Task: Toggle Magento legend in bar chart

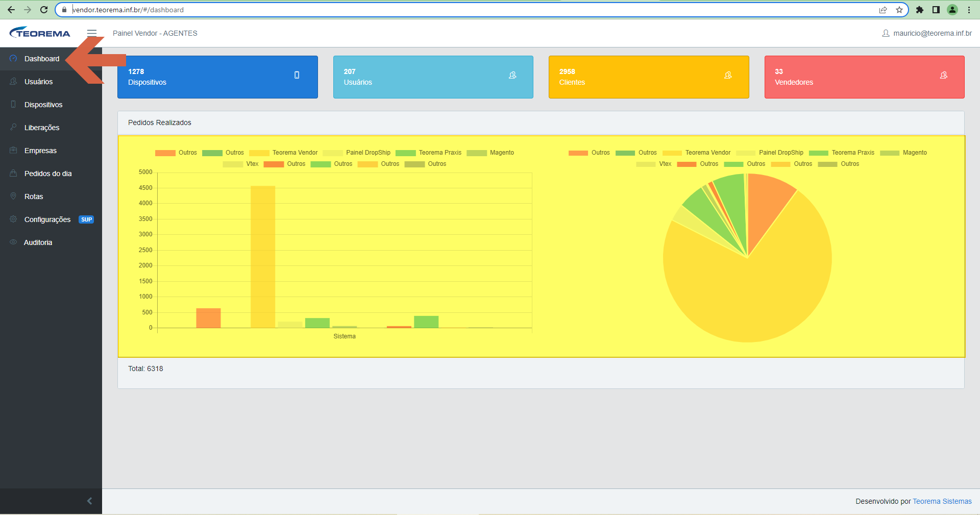Action: pyautogui.click(x=491, y=153)
